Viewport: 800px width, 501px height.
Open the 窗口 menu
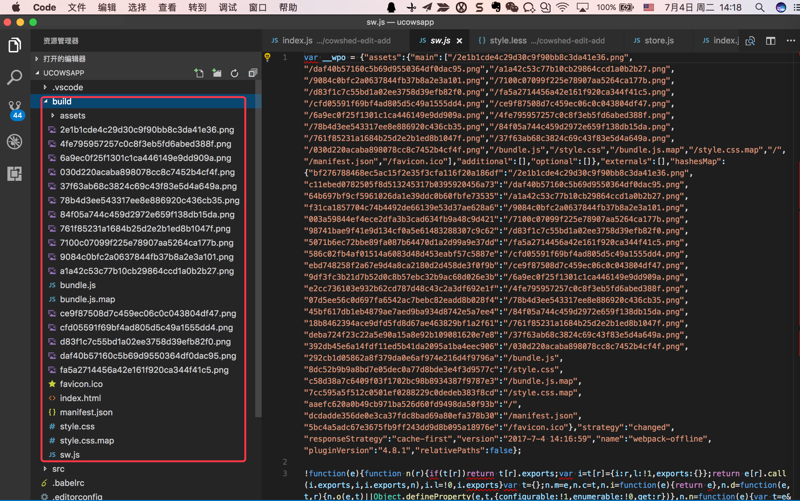(x=258, y=7)
